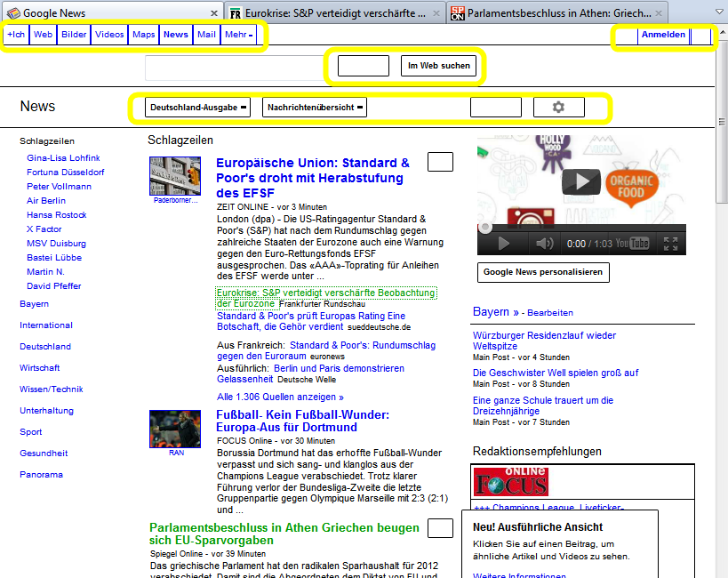Mute the video with speaker icon
The width and height of the screenshot is (728, 578).
tap(544, 244)
